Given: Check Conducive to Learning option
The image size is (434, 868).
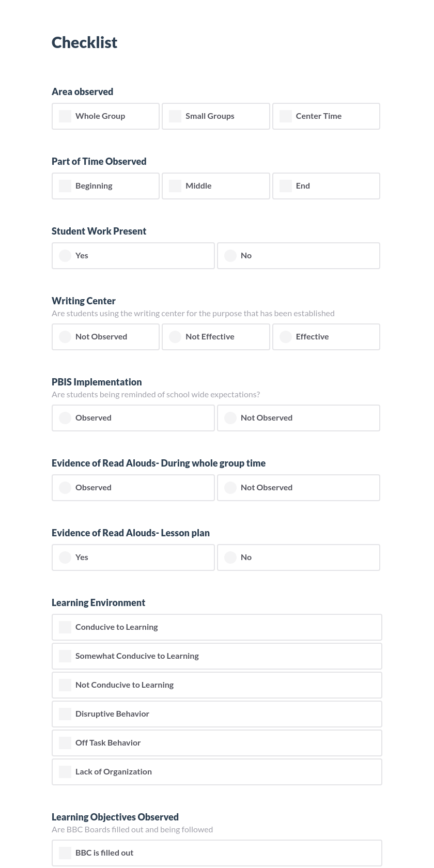Looking at the screenshot, I should [x=65, y=627].
